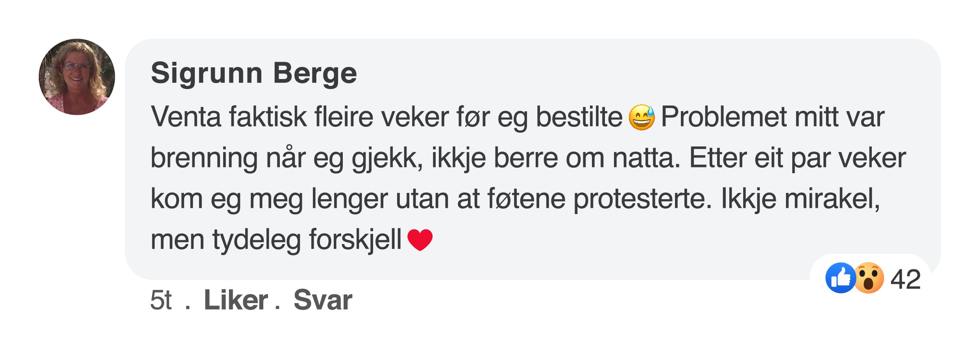Click the phrase 'Ikkje mirakel'

pos(799,199)
